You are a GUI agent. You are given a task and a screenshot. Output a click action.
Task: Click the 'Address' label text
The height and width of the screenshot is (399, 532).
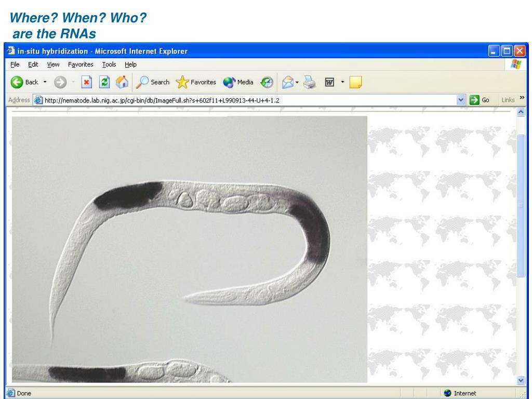click(x=19, y=100)
